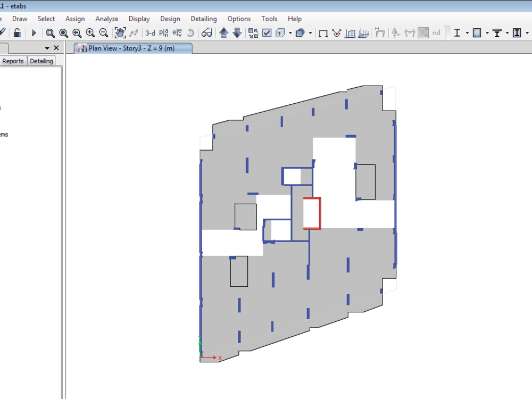Open dropdown next to the cube view icon

290,33
